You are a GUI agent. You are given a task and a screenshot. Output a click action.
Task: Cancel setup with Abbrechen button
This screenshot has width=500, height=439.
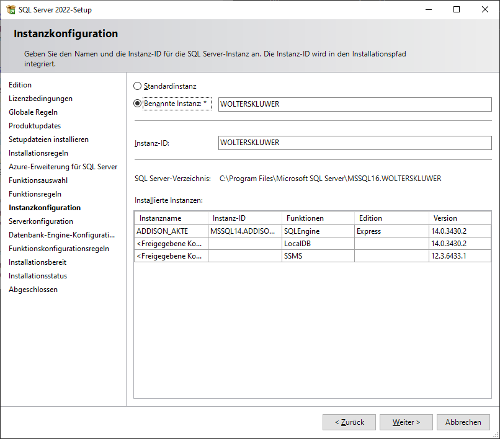pyautogui.click(x=463, y=422)
